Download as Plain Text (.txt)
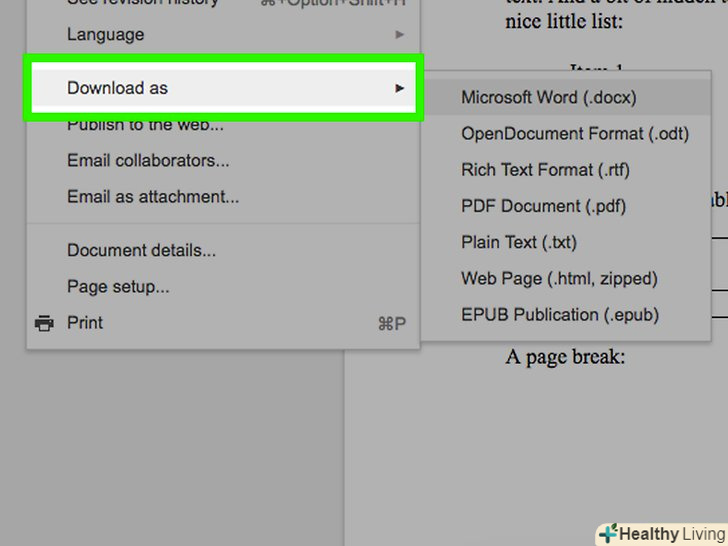Image resolution: width=728 pixels, height=546 pixels. pyautogui.click(x=566, y=242)
